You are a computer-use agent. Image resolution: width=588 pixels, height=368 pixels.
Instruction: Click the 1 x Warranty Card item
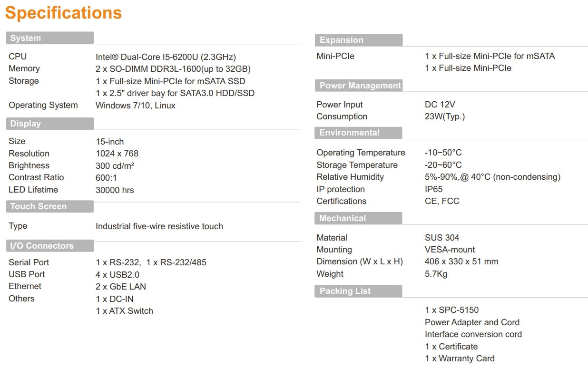point(460,358)
